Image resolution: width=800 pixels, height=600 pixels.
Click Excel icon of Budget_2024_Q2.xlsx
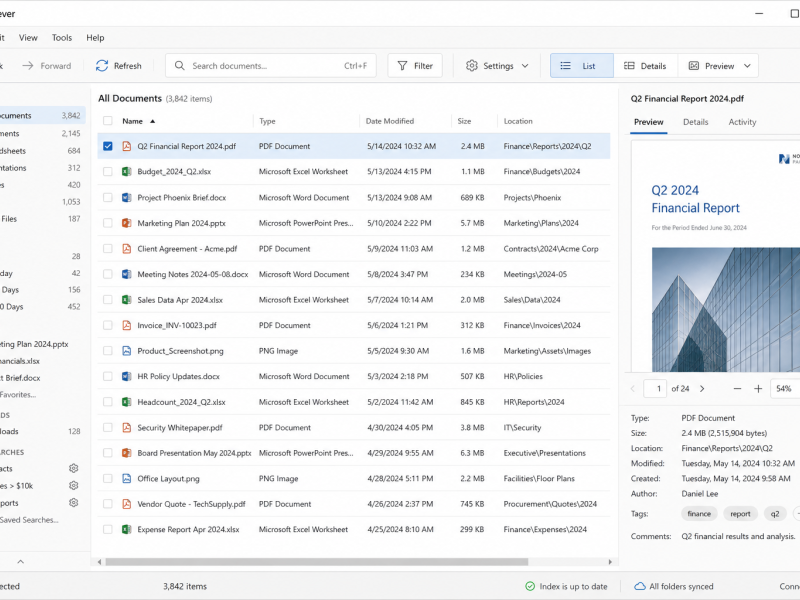[127, 172]
